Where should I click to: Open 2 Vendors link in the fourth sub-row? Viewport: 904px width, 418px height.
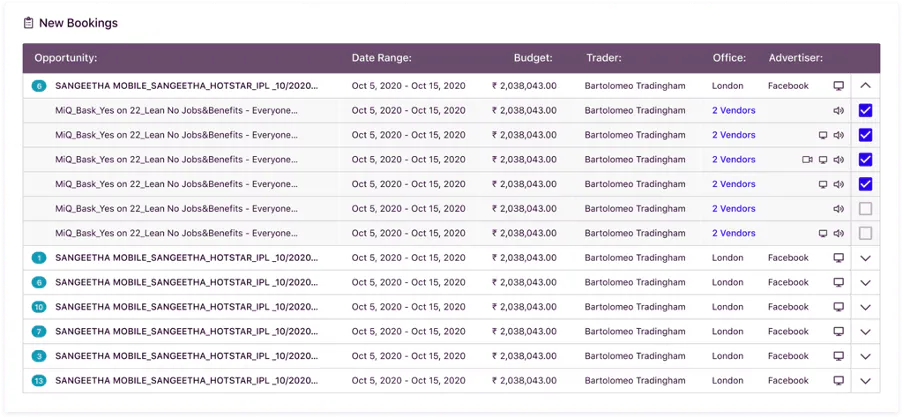click(x=733, y=184)
